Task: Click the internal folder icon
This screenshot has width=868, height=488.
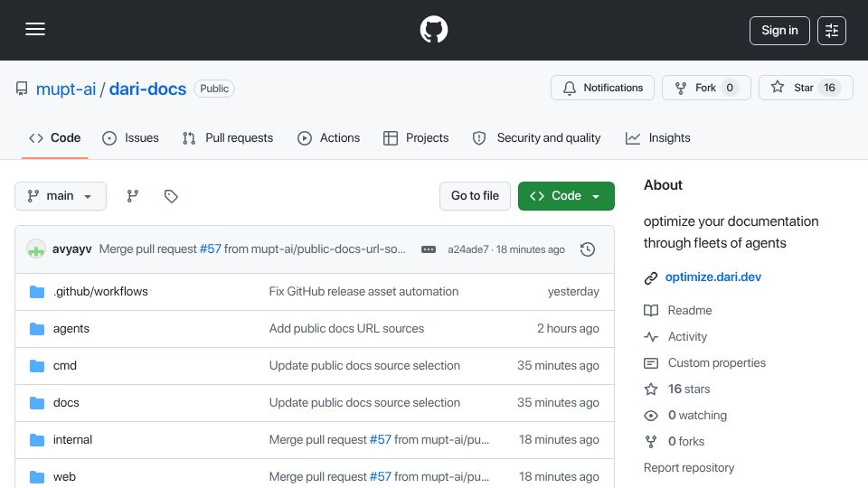Action: 37,440
